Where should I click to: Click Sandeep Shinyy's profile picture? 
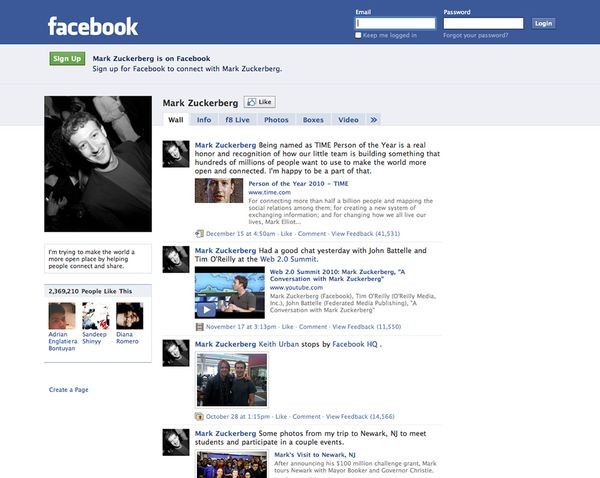pos(96,316)
